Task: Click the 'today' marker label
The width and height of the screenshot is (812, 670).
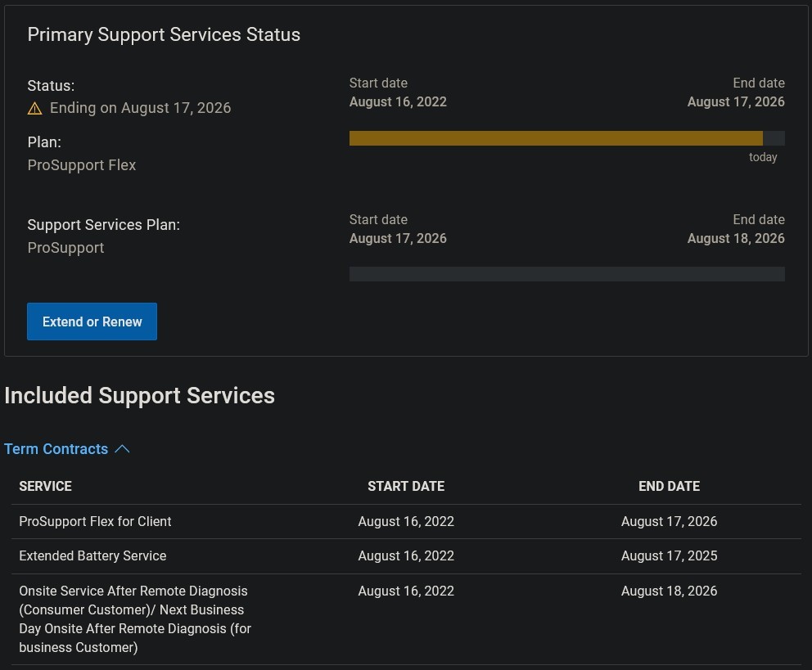Action: (x=763, y=157)
